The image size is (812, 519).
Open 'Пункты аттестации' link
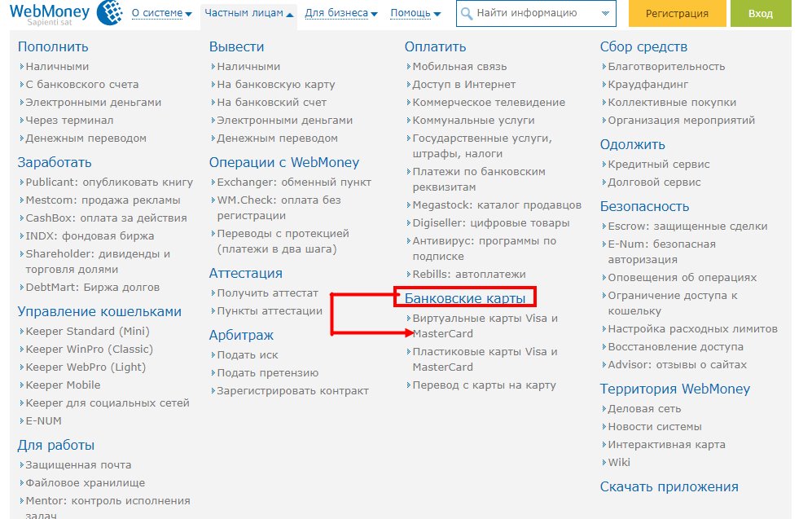(x=270, y=311)
